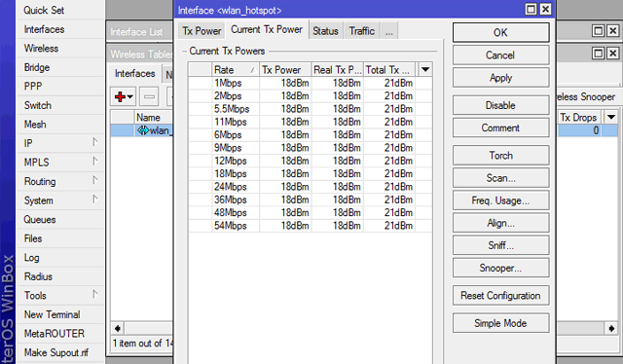The image size is (623, 364).
Task: Open Switch menu item
Action: [x=60, y=105]
